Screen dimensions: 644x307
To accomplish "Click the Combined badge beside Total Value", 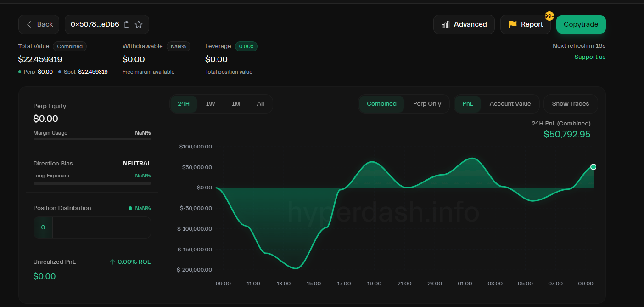I will tap(70, 46).
